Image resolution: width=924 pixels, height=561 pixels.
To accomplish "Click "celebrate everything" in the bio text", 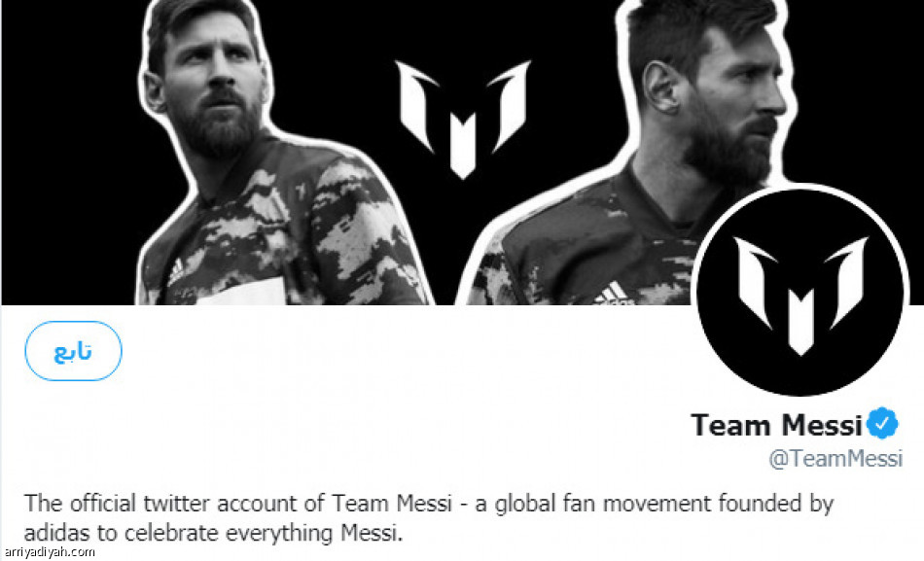I will tap(230, 534).
